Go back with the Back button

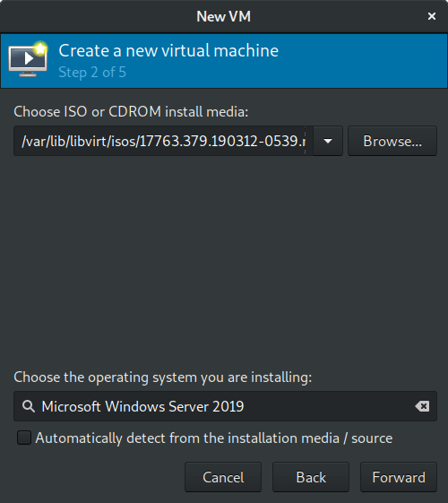311,477
